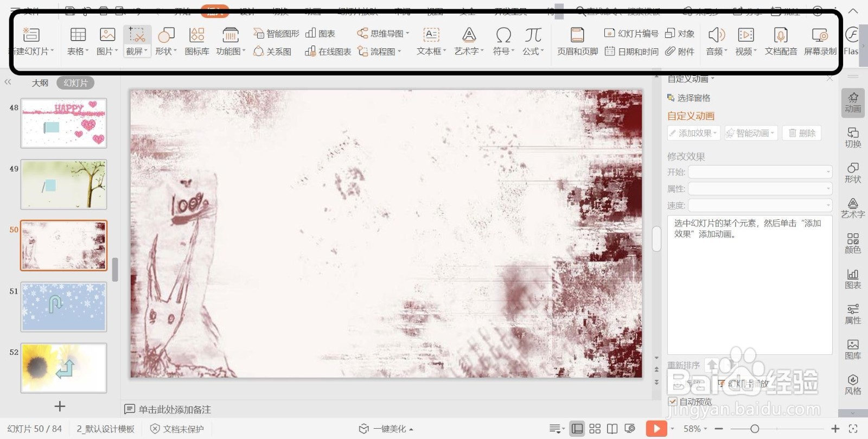Insert a 关系图 relationship diagram

[x=272, y=52]
